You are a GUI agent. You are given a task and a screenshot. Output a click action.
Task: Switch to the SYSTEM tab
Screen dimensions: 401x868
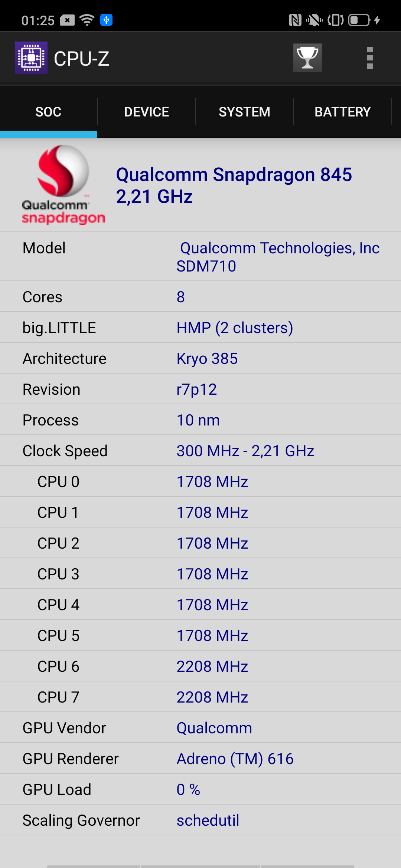click(x=244, y=112)
